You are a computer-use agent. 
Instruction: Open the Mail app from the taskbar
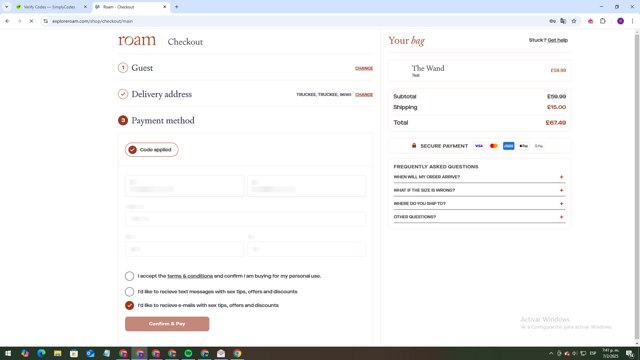[221, 353]
